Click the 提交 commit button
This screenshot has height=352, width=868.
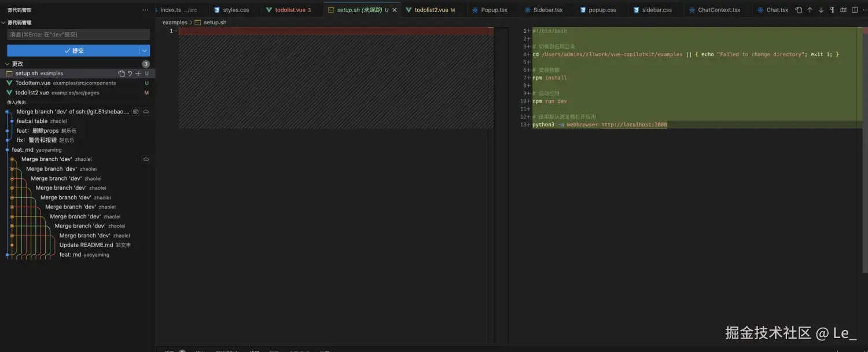(x=73, y=51)
